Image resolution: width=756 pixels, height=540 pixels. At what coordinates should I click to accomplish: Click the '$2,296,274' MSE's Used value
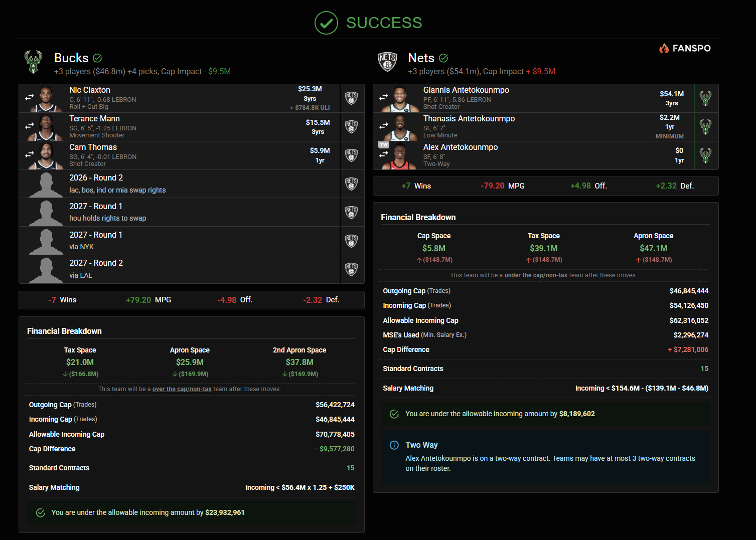point(691,335)
